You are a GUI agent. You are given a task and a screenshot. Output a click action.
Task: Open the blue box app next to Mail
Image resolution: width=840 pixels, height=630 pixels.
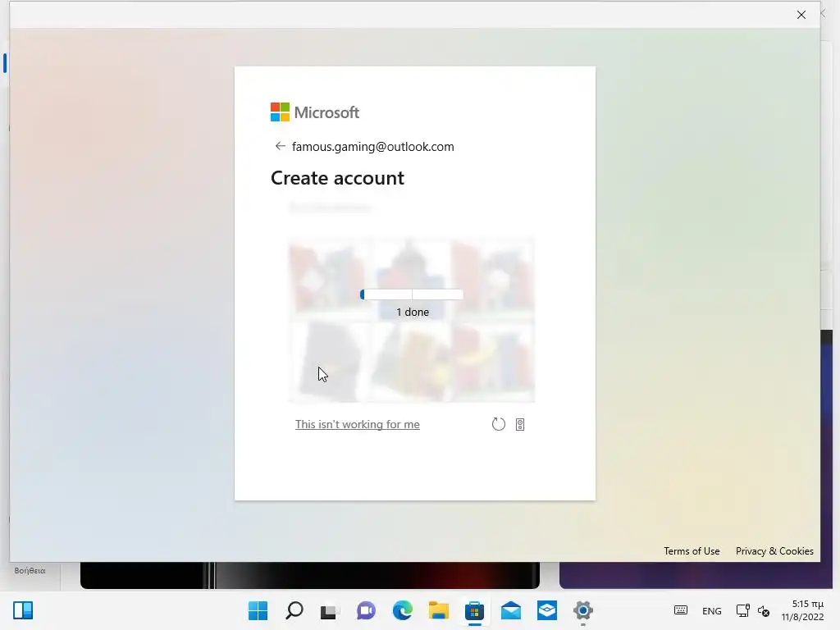(x=547, y=610)
